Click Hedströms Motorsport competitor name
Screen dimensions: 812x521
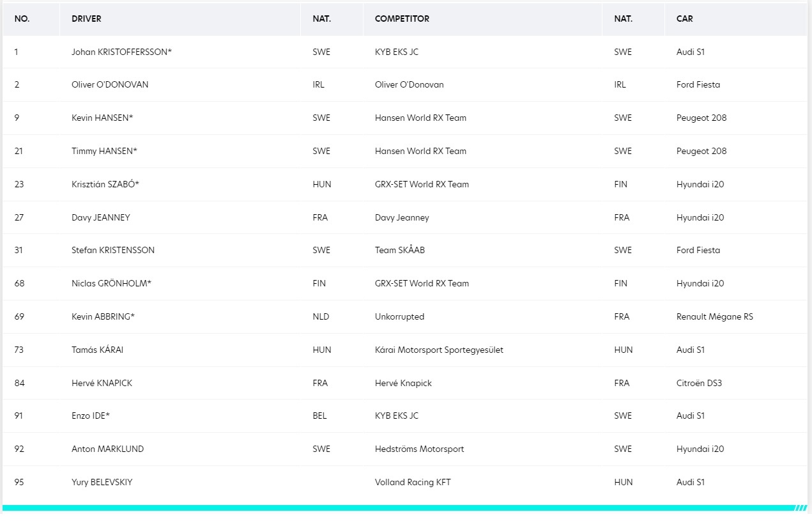tap(420, 449)
